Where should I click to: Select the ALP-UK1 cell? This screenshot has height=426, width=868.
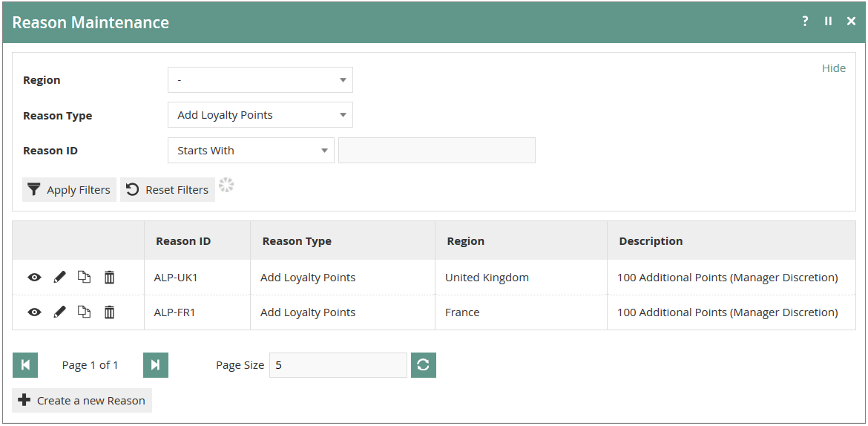coord(197,277)
